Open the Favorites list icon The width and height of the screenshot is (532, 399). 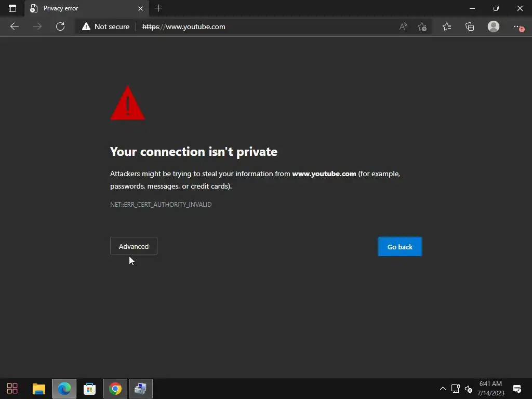click(x=446, y=26)
